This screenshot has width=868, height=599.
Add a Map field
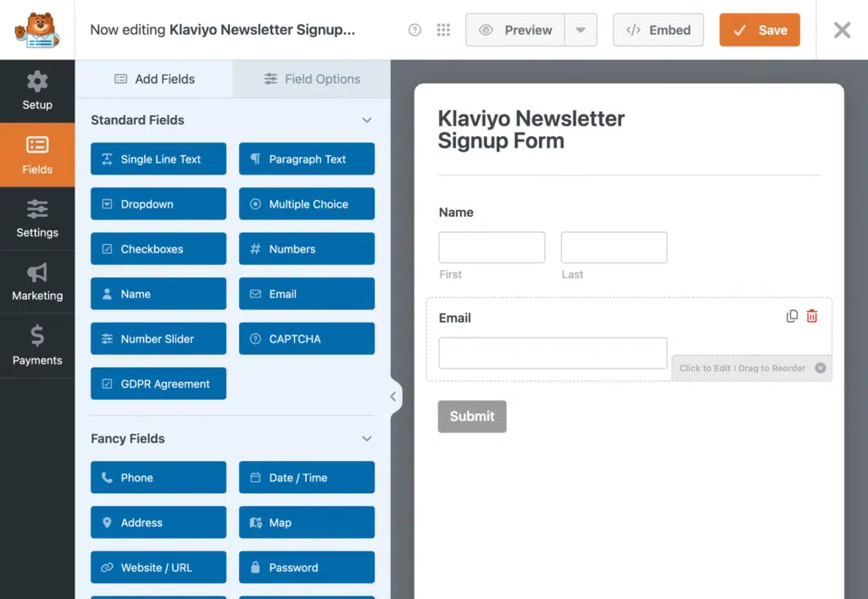[x=307, y=522]
